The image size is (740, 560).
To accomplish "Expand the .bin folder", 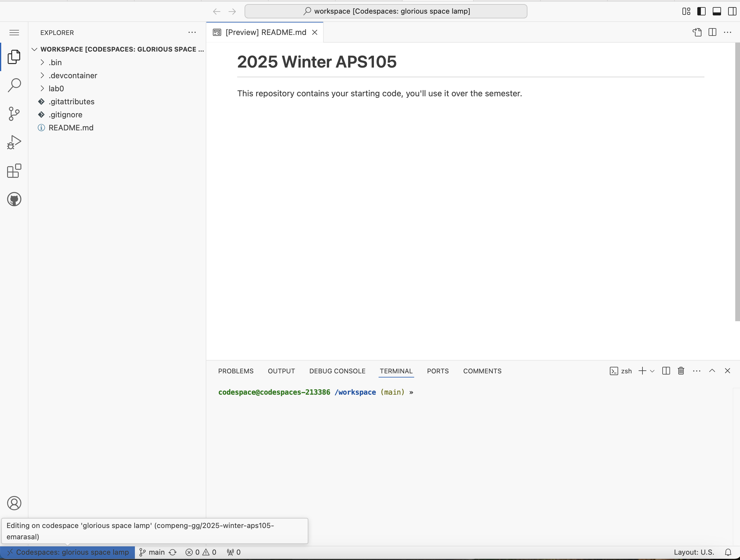I will 117,63.
